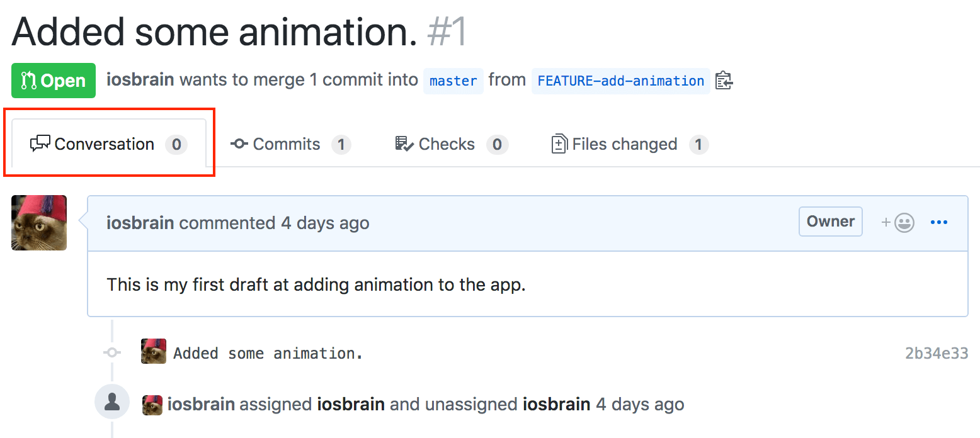This screenshot has height=438, width=980.
Task: Click the large cat avatar thumbnail
Action: coord(39,223)
